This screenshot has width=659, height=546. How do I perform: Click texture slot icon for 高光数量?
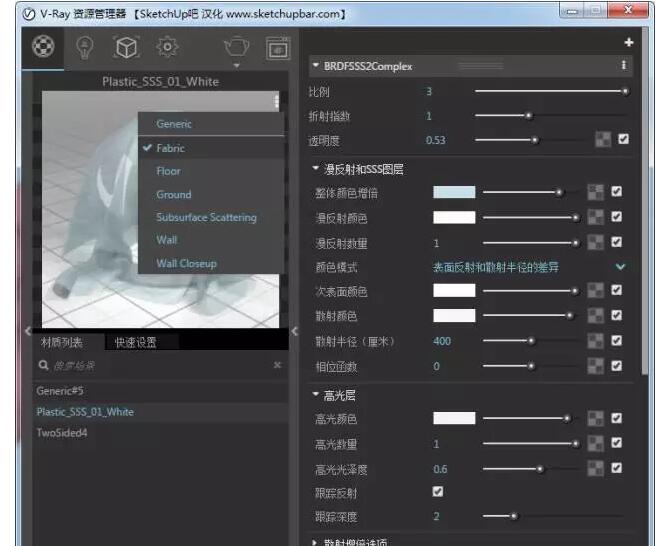[595, 443]
